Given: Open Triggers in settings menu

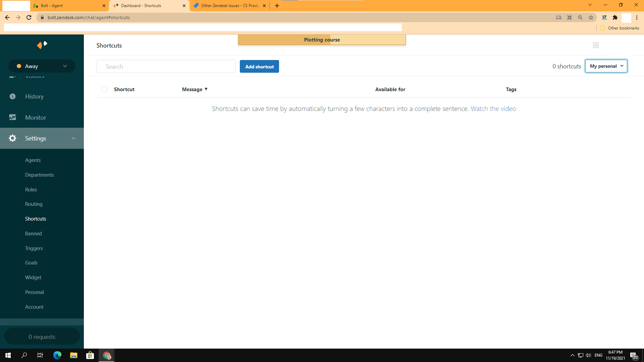Looking at the screenshot, I should tap(34, 248).
